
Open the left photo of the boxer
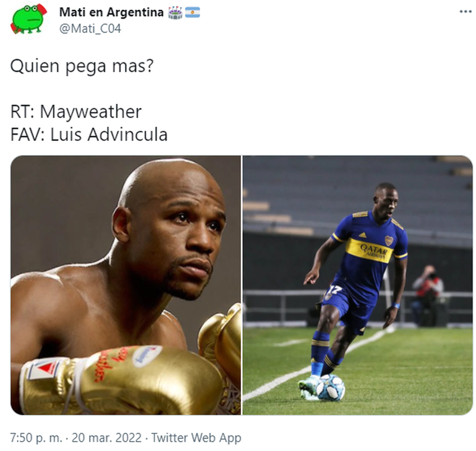point(125,285)
